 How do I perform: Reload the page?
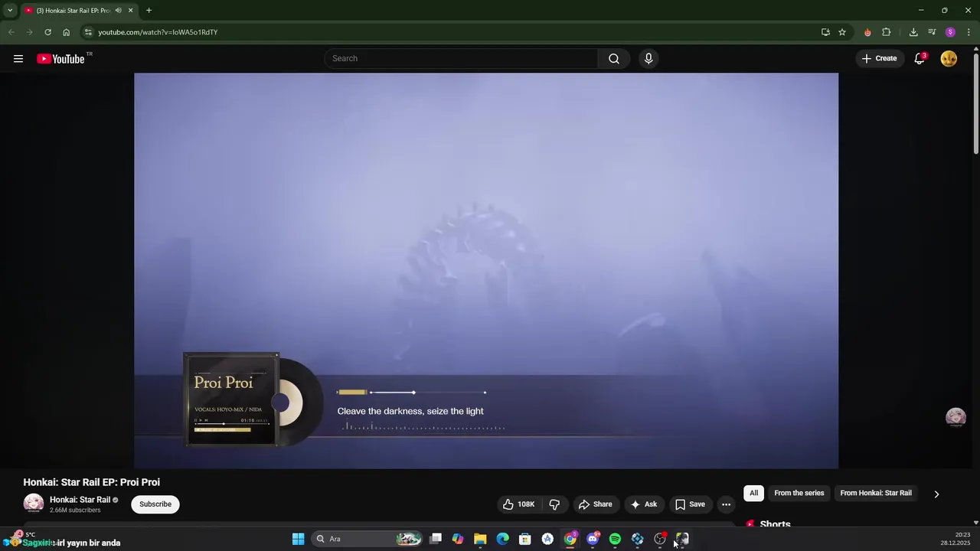47,32
